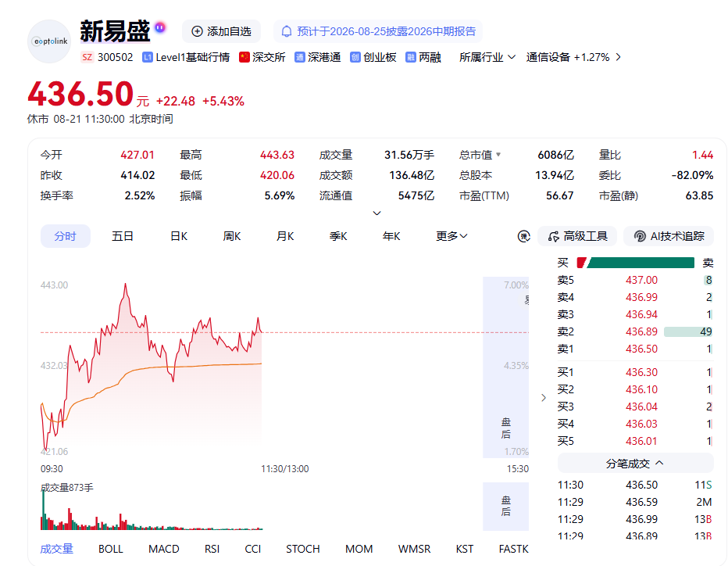Open 高级工具 advanced tools
Viewport: 728px width, 566px height.
click(577, 236)
